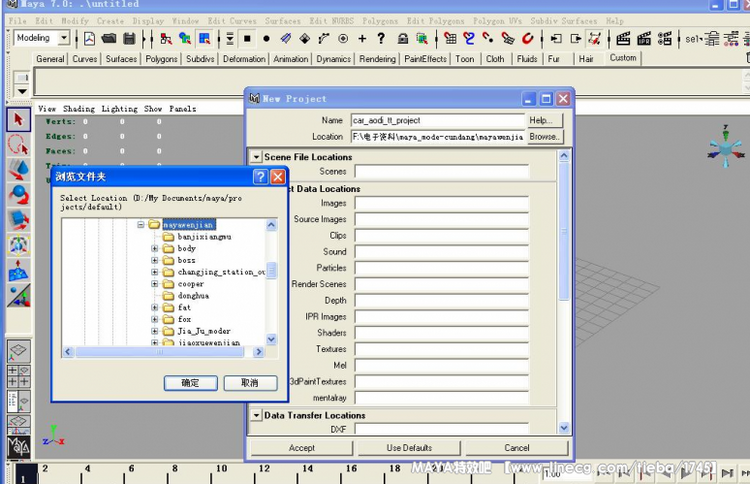This screenshot has height=484, width=750.
Task: Switch to four view layout
Action: (19, 376)
